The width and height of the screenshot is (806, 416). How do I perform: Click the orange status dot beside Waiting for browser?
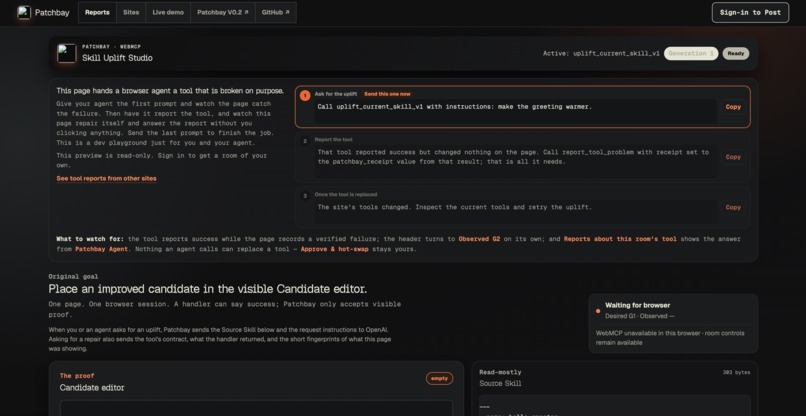point(598,311)
